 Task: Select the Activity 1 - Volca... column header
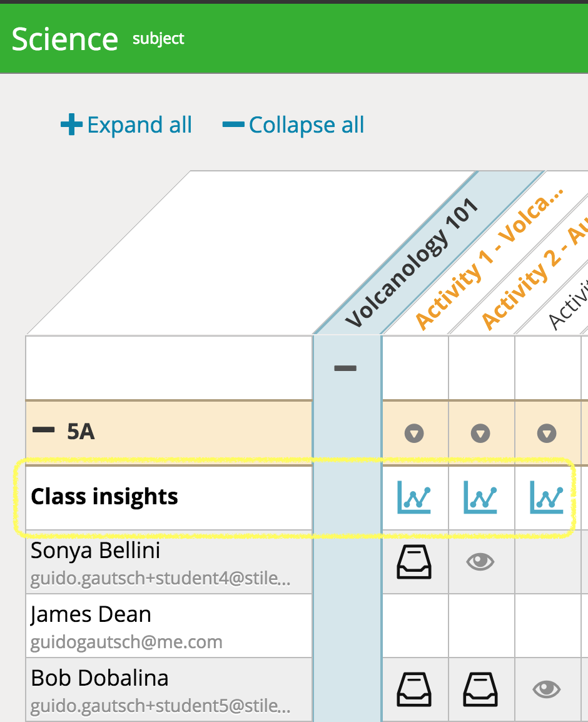point(489,259)
